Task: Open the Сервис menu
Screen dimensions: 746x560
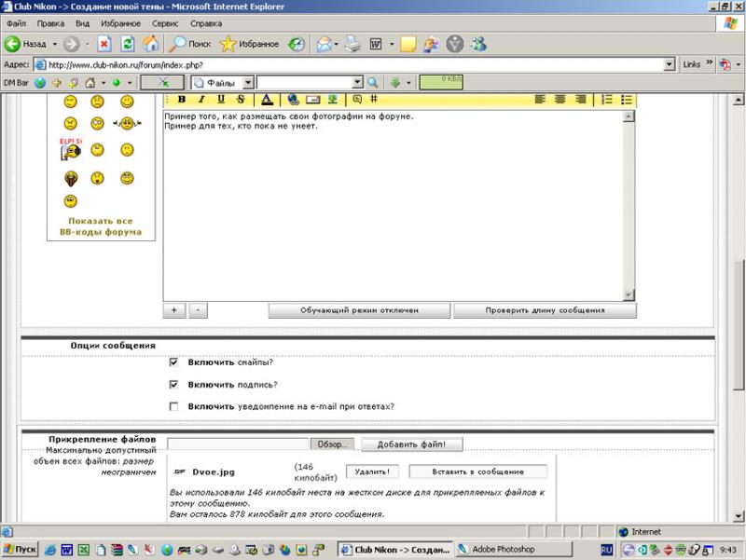Action: [x=165, y=23]
